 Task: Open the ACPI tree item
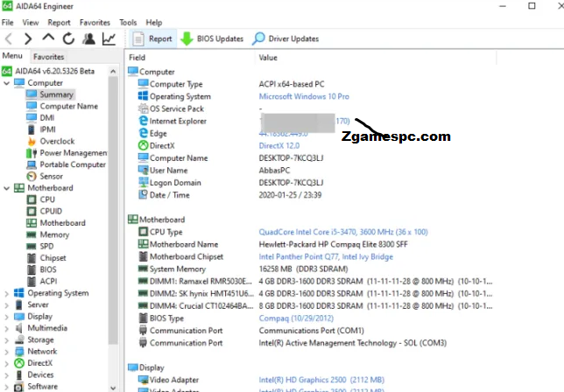point(42,282)
